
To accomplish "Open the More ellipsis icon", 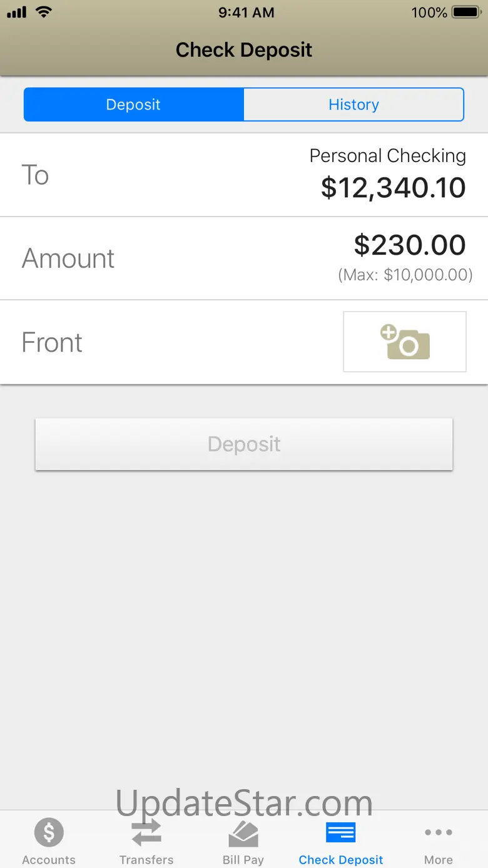I will [x=439, y=832].
